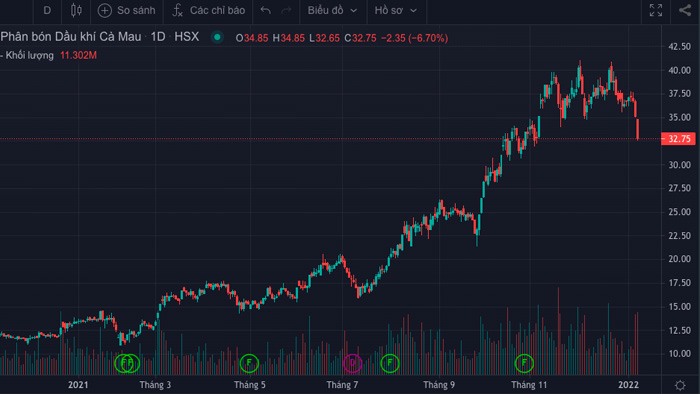Click the closing price C32.75 value

pyautogui.click(x=360, y=38)
